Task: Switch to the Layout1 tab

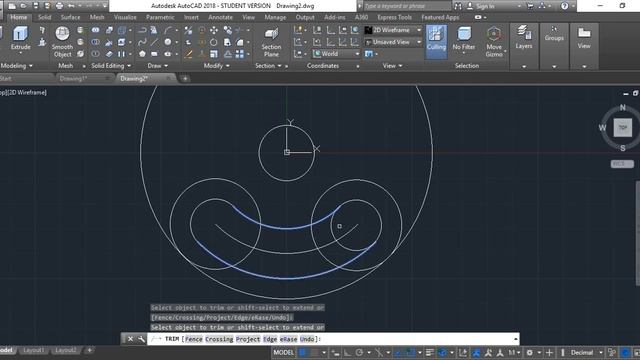Action: click(33, 350)
